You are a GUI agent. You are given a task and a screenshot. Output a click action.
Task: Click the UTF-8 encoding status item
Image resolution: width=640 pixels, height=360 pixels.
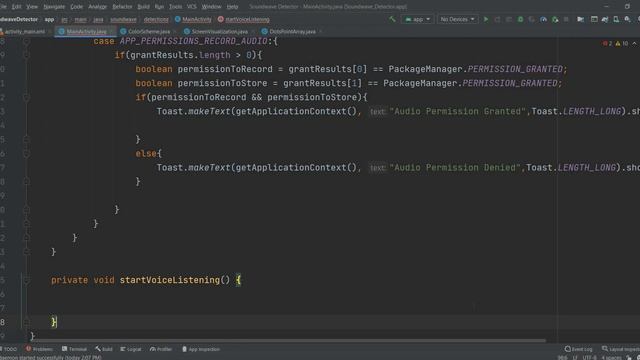point(589,358)
